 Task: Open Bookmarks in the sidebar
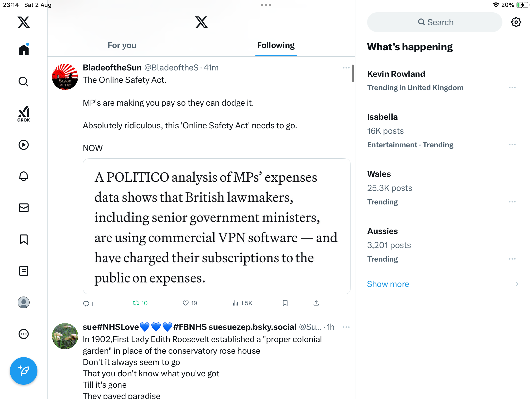coord(24,239)
